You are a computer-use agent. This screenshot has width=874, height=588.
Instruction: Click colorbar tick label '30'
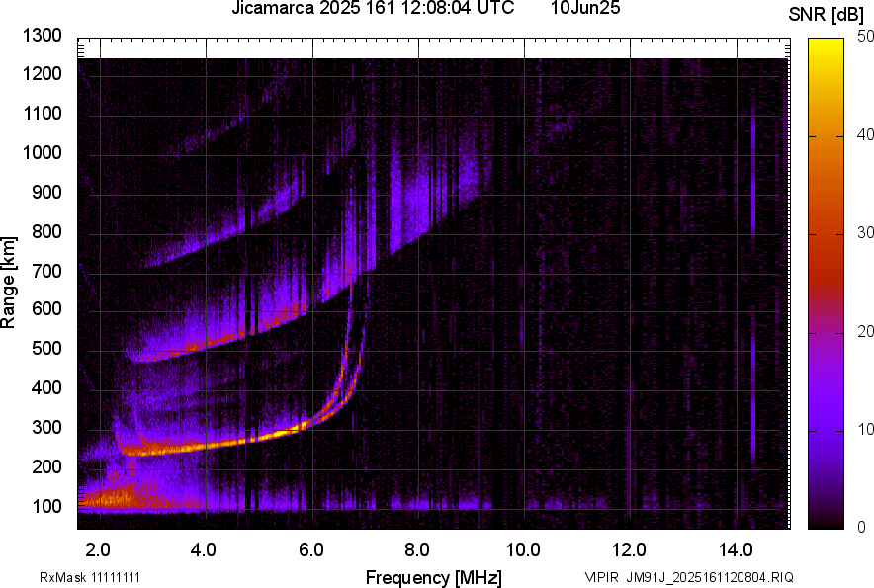(x=866, y=233)
